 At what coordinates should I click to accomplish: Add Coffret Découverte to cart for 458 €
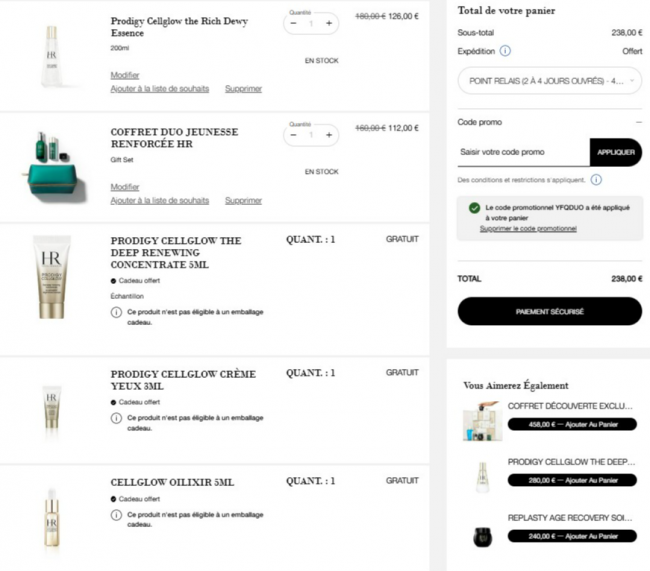pyautogui.click(x=571, y=424)
